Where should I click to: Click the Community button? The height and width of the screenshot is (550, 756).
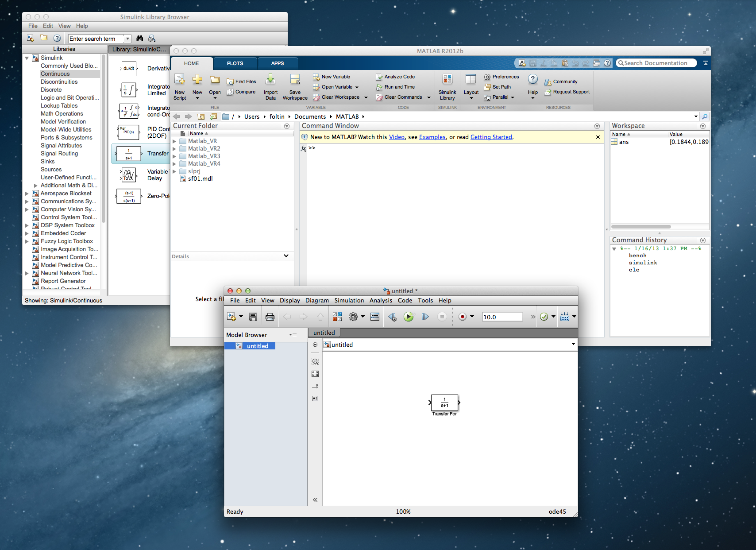coord(561,82)
